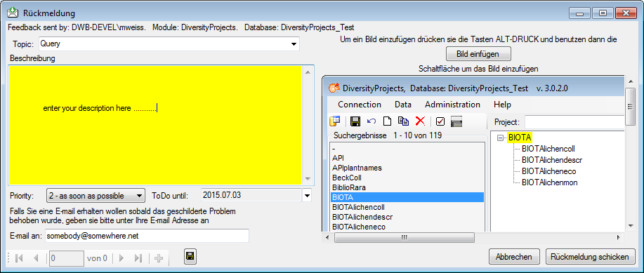Go to the first record navigator arrow
Screen dimensions: 644x273
19,258
